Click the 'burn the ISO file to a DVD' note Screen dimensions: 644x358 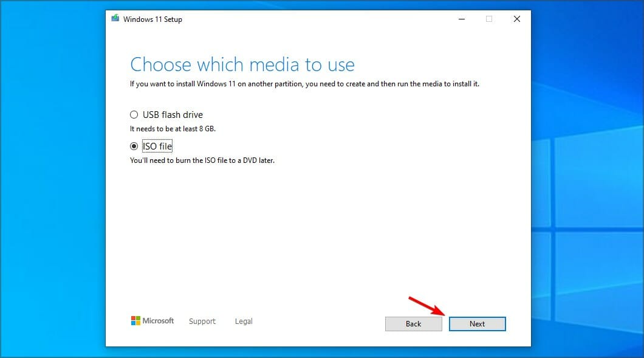pyautogui.click(x=202, y=160)
